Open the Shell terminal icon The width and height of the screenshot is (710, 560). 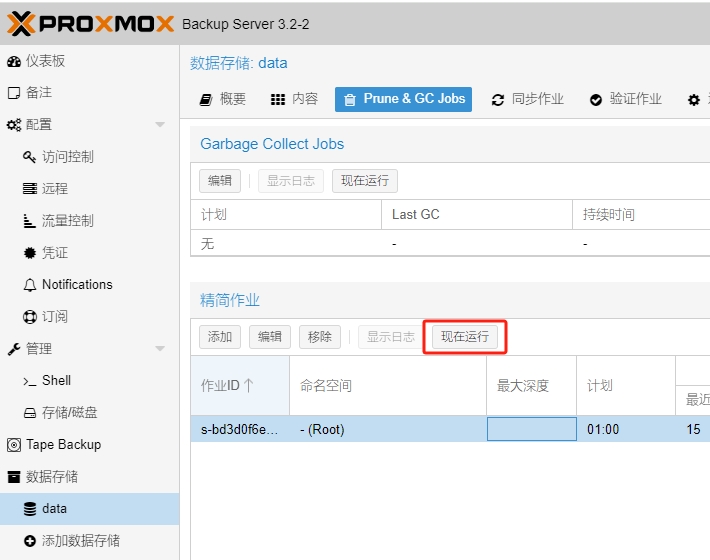point(30,381)
